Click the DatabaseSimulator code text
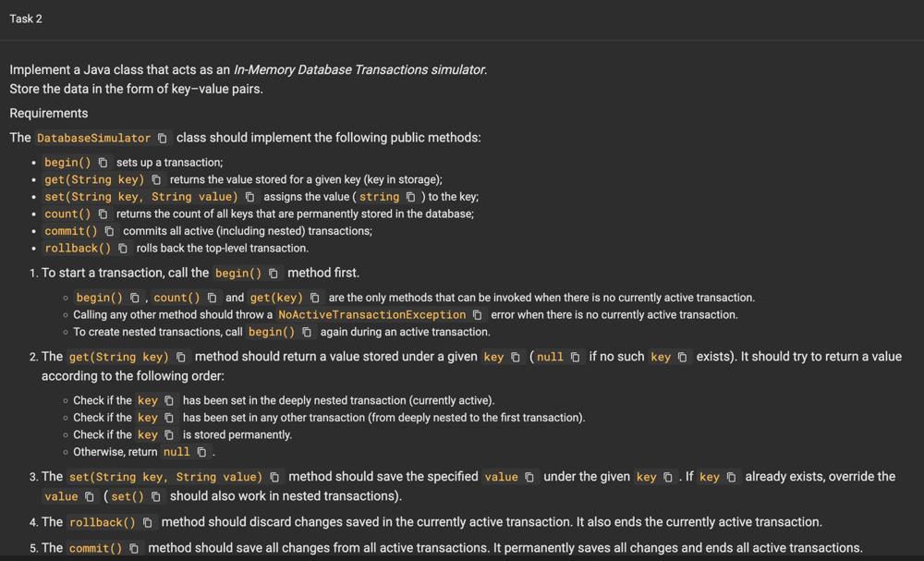The image size is (924, 561). pyautogui.click(x=93, y=139)
